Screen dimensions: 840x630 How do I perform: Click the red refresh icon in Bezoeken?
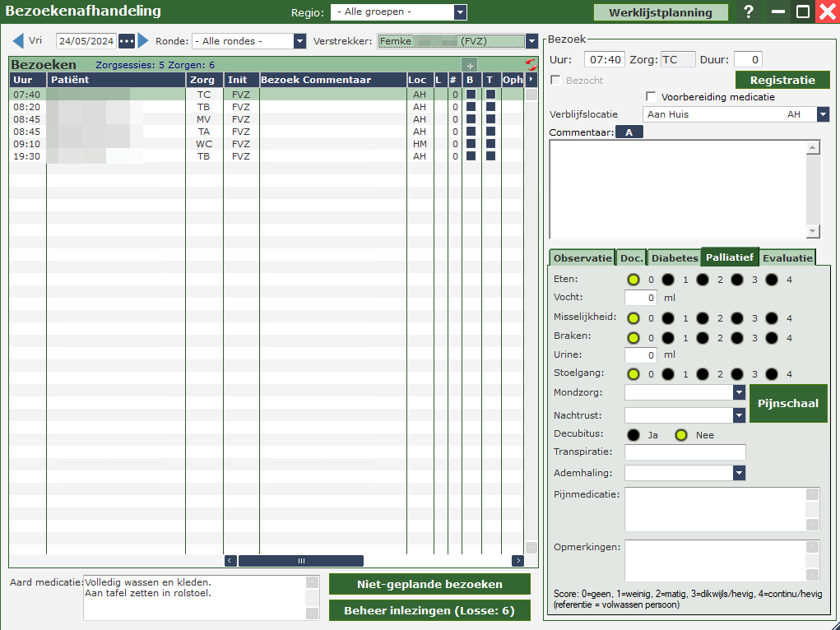531,65
